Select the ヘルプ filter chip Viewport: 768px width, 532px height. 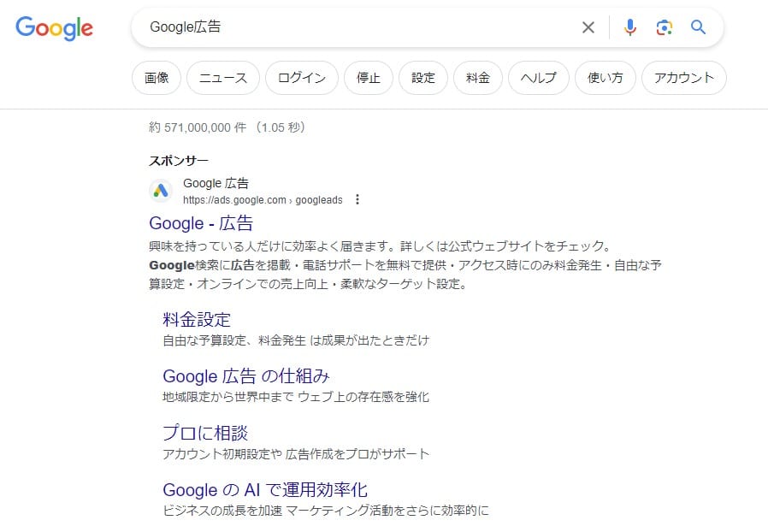(539, 77)
